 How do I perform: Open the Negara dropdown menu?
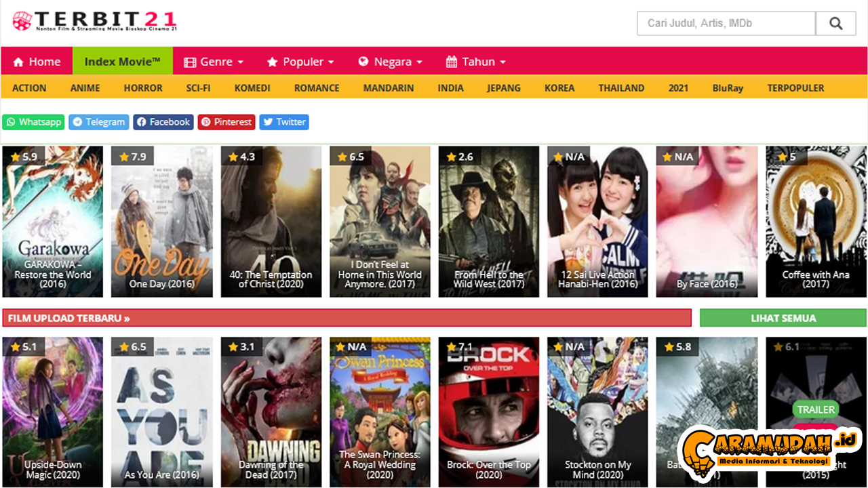pos(390,62)
